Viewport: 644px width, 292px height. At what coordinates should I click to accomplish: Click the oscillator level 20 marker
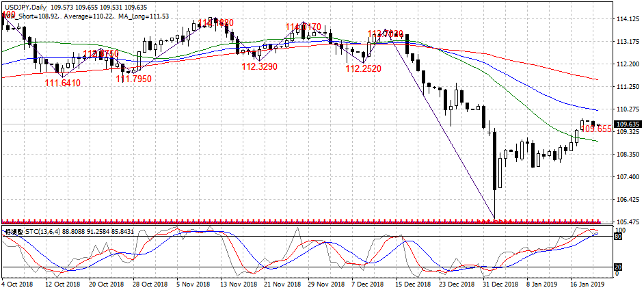[x=618, y=267]
